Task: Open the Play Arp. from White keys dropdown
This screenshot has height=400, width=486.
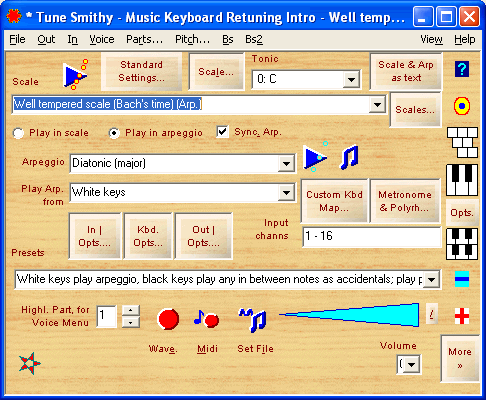Action: (x=286, y=193)
